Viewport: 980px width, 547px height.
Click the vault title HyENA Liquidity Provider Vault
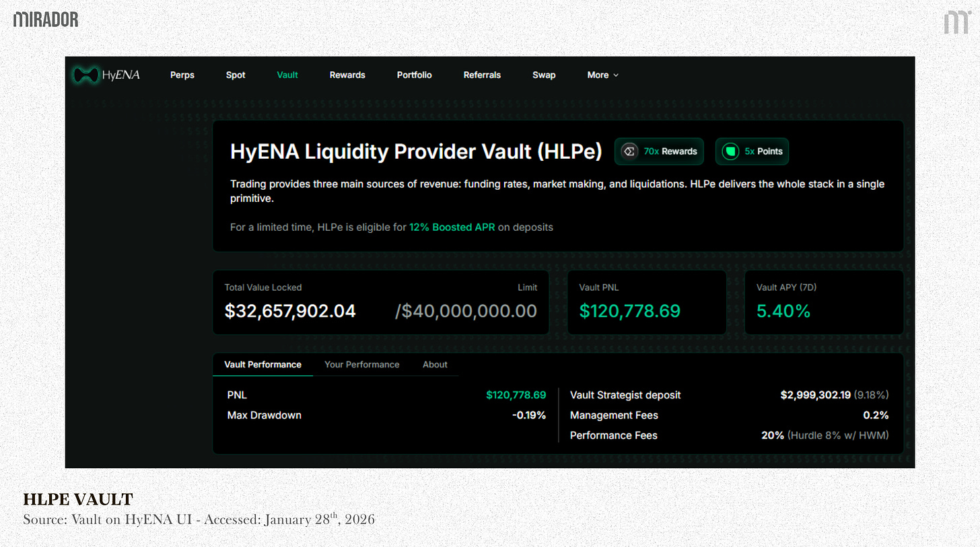pyautogui.click(x=416, y=151)
